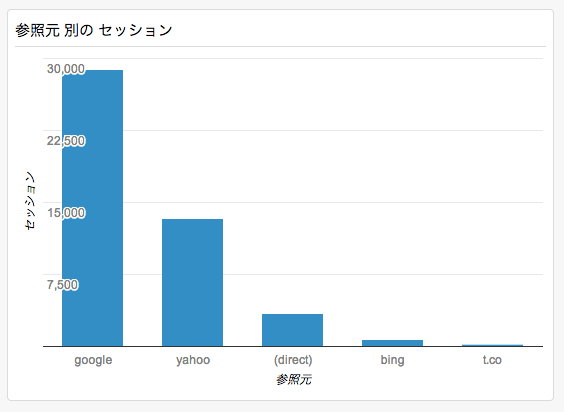
Task: Click the yahoo bar in chart
Action: pos(192,282)
